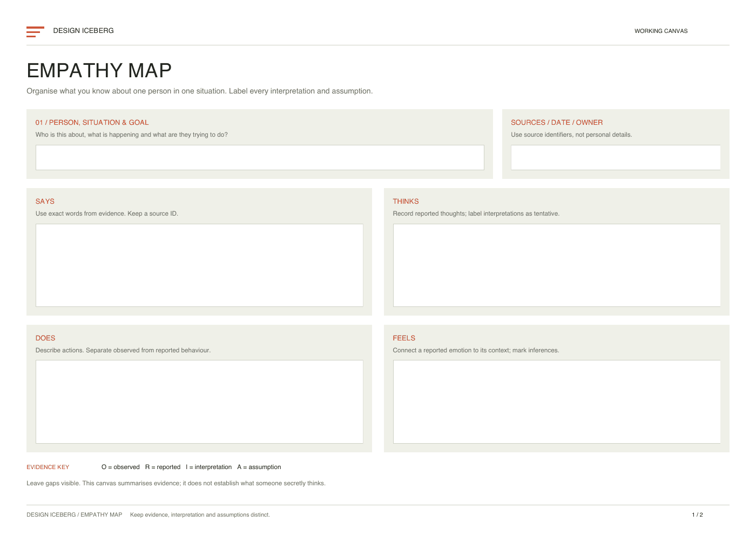Image resolution: width=756 pixels, height=535 pixels.
Task: Click inside the Does text area
Action: [x=199, y=402]
